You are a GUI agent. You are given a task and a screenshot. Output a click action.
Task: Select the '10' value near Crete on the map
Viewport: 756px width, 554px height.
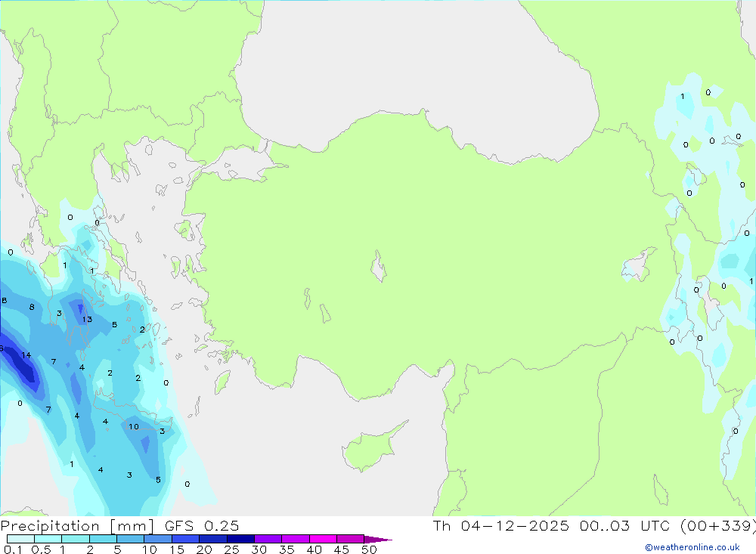[134, 426]
